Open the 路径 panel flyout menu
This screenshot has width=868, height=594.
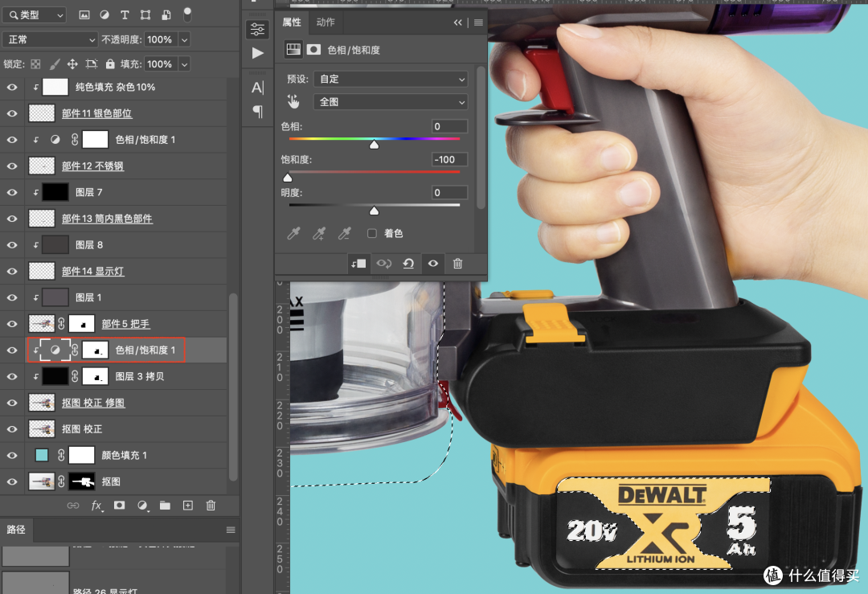click(231, 530)
